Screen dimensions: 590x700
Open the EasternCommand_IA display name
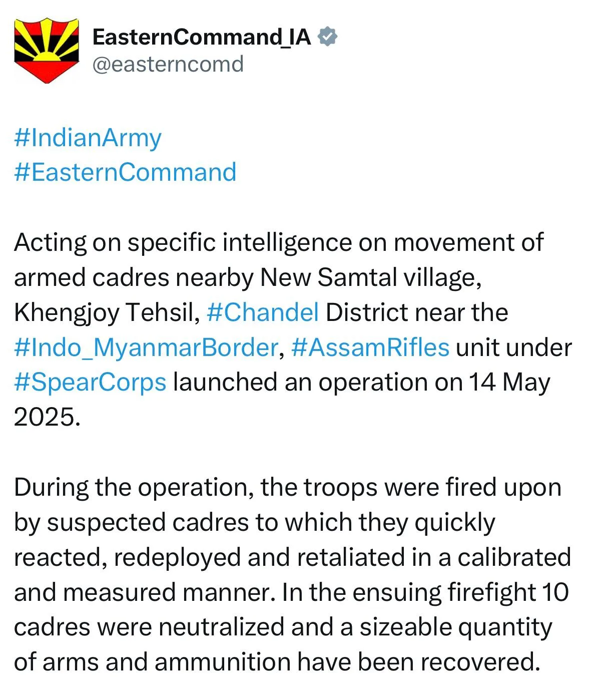pos(202,37)
